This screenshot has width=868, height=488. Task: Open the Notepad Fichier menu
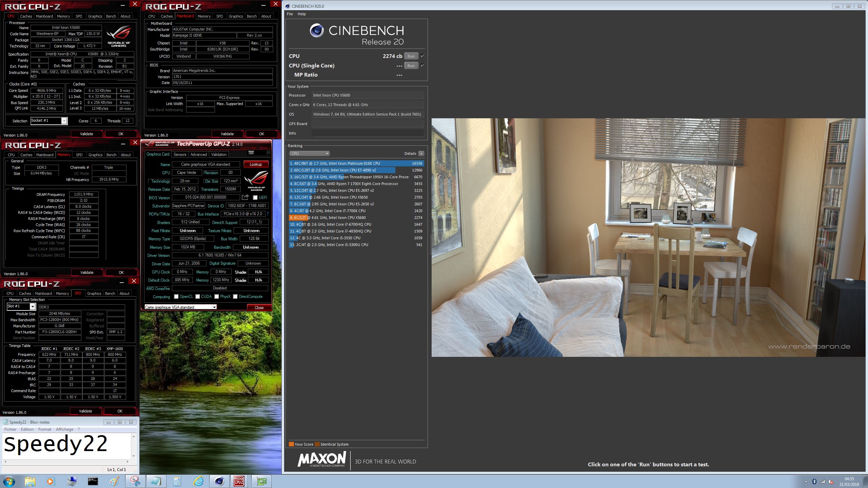10,429
